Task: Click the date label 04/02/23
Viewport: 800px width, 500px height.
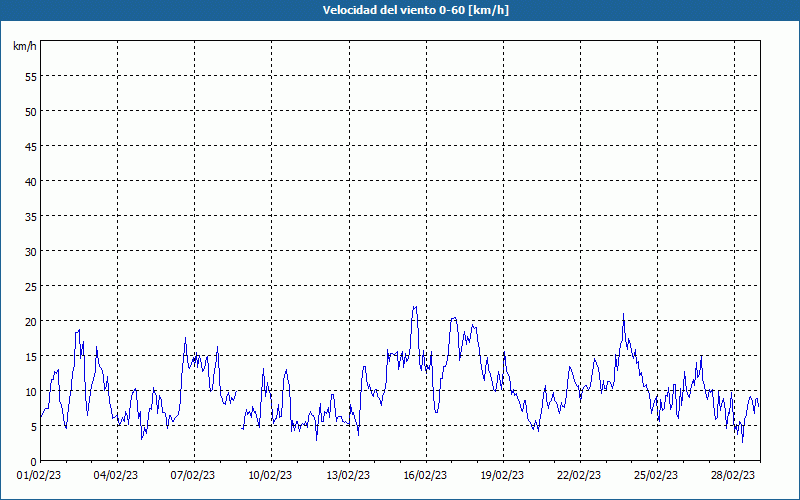Action: click(x=116, y=476)
